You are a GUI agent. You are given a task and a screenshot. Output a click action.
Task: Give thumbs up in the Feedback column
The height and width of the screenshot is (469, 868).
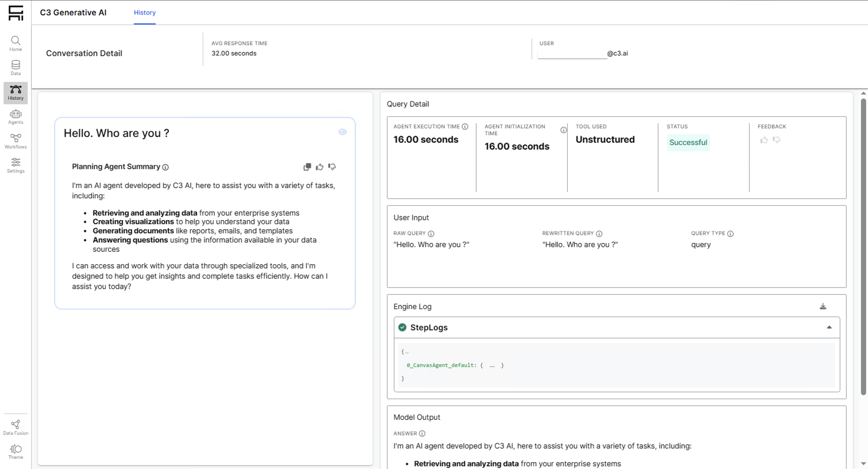[x=764, y=140]
